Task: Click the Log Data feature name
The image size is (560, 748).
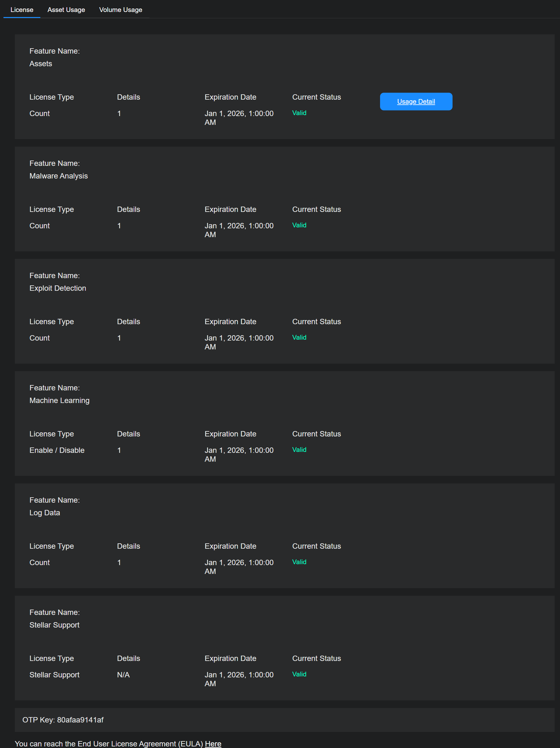Action: (45, 513)
